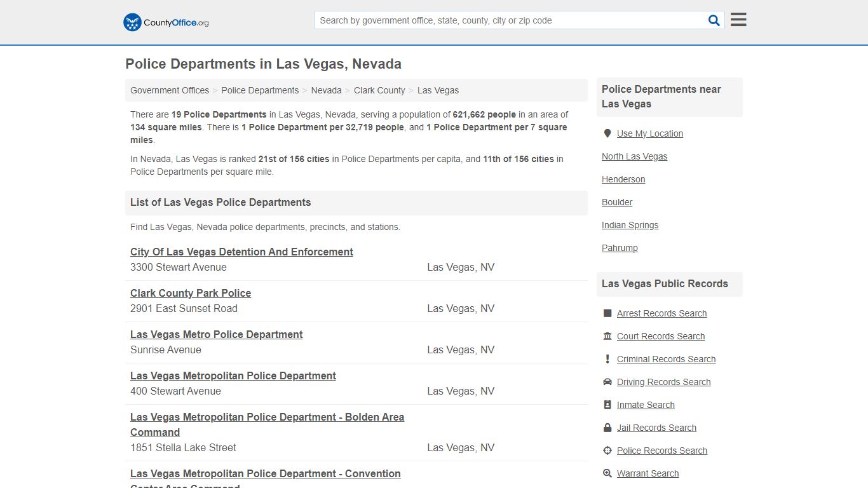This screenshot has height=488, width=868.
Task: Click the Driving Records car icon
Action: [x=607, y=382]
